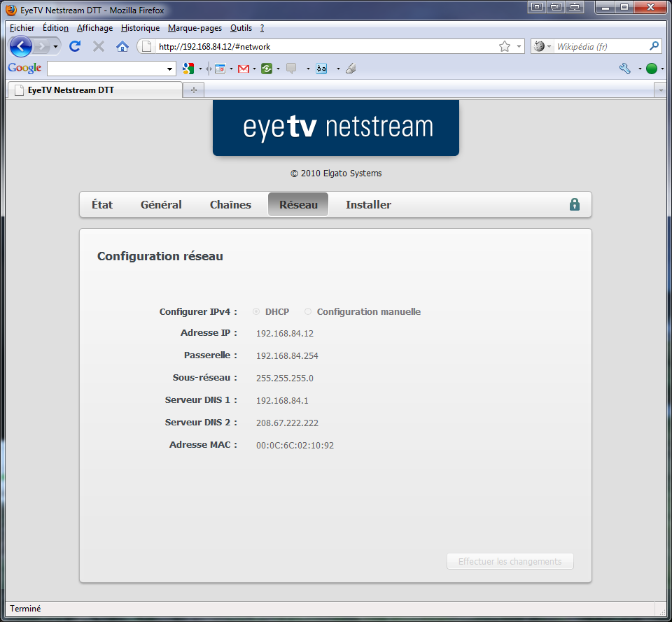Click the greyed Forward arrow button

(41, 46)
